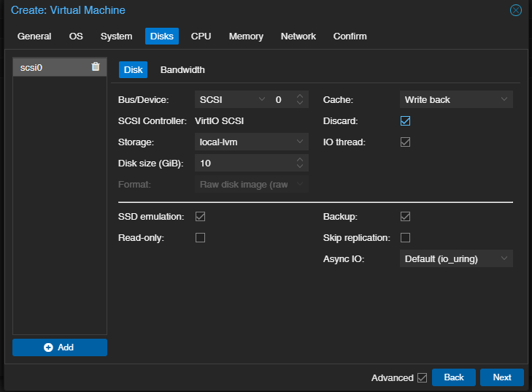
Task: Uncheck the Backup checkbox
Action: click(x=405, y=217)
